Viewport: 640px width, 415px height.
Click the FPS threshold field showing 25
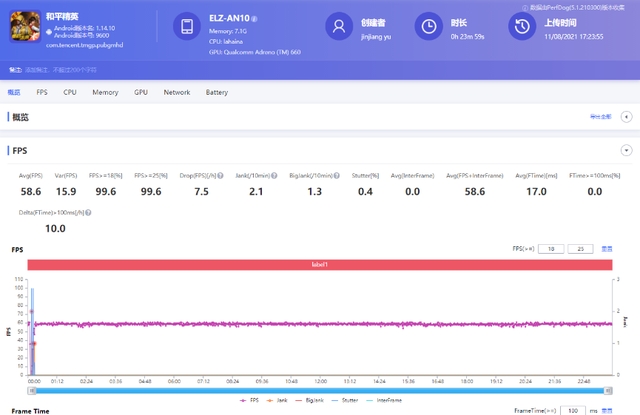[580, 249]
